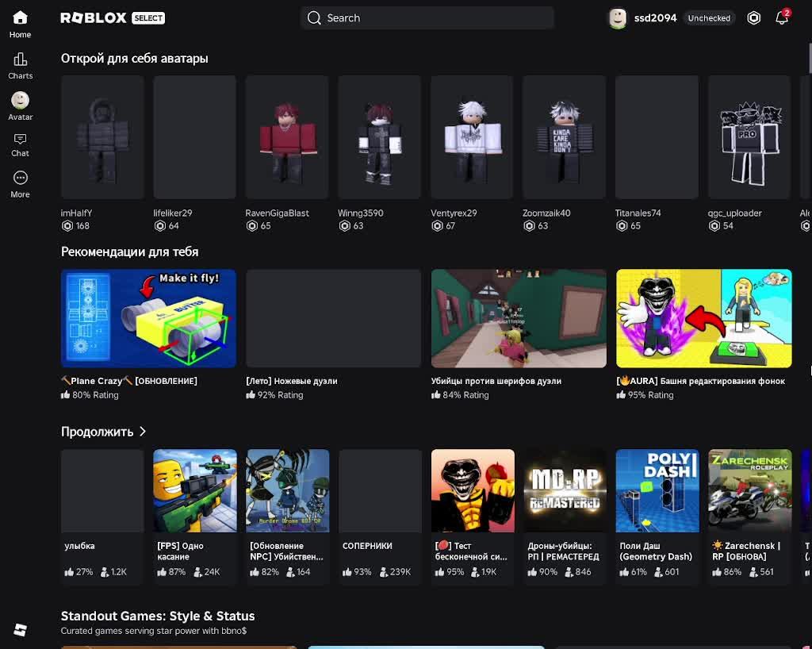812x649 pixels.
Task: Open the Robux balance icon
Action: click(754, 18)
